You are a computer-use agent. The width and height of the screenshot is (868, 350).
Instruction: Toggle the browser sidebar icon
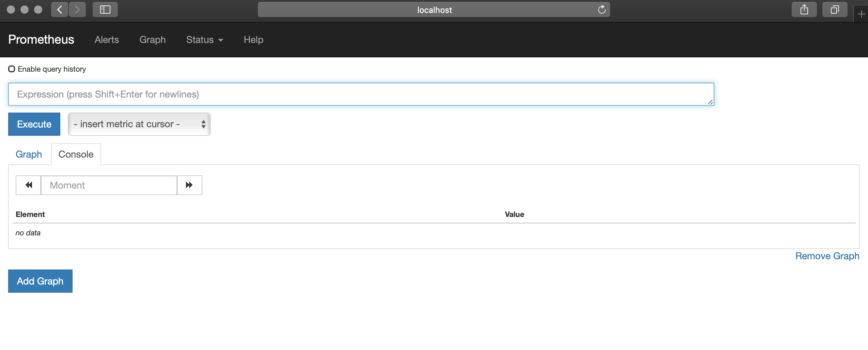pyautogui.click(x=105, y=10)
